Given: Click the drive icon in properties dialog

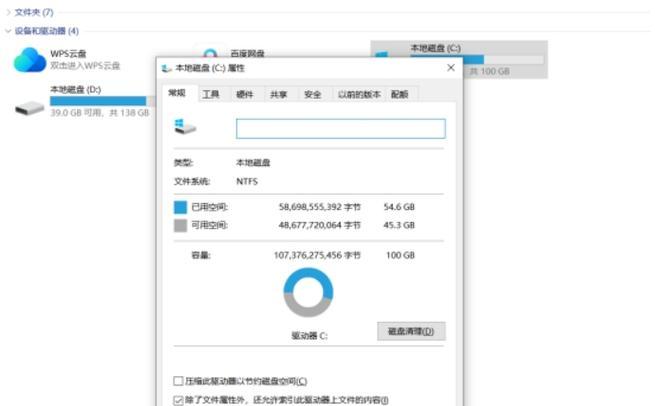Looking at the screenshot, I should (185, 126).
